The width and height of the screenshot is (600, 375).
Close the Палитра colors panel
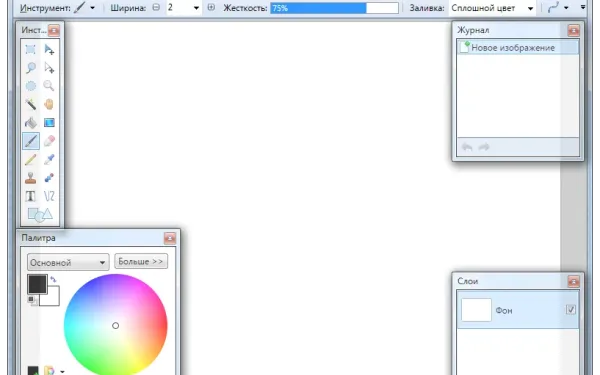point(170,238)
